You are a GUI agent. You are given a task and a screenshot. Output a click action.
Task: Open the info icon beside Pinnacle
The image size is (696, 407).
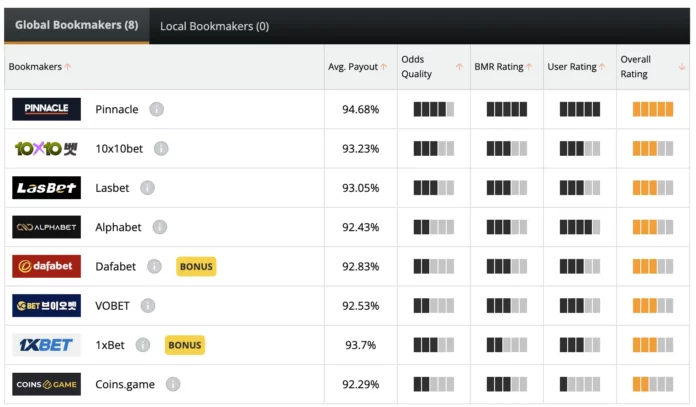coord(156,109)
